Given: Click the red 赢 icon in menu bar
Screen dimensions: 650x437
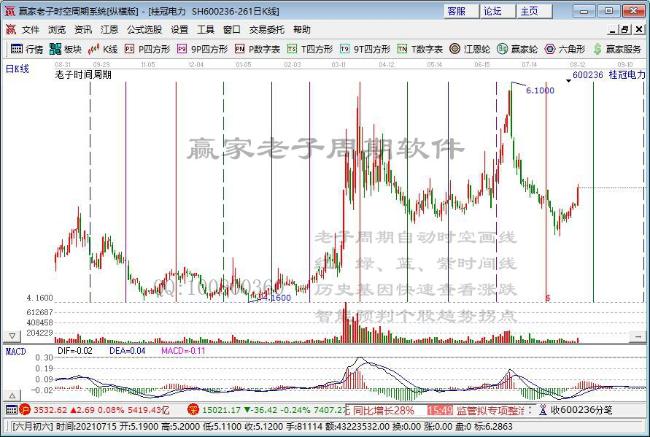Looking at the screenshot, I should click(x=11, y=29).
